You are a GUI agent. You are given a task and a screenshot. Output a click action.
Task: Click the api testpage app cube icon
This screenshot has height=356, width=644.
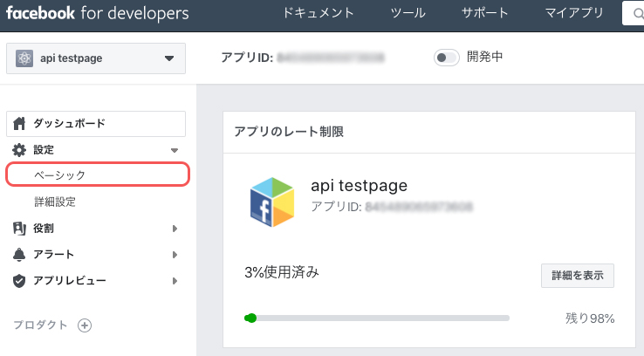pos(272,200)
